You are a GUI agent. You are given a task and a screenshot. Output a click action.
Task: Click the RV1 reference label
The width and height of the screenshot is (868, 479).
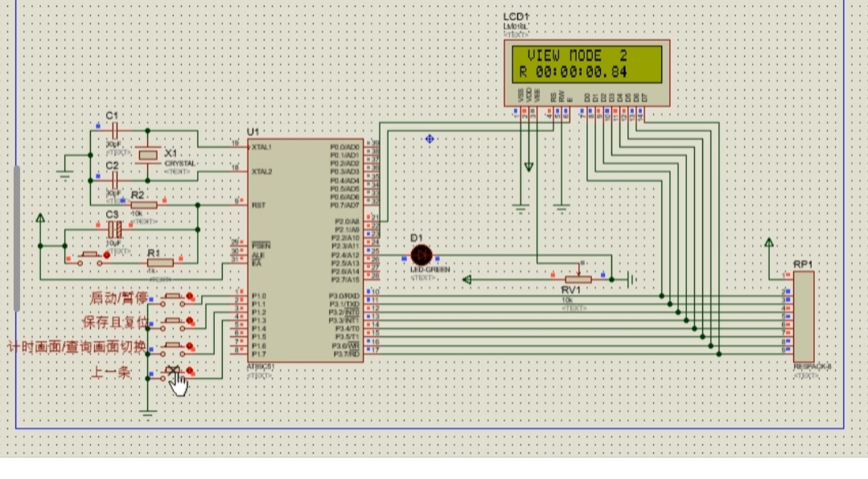point(570,290)
